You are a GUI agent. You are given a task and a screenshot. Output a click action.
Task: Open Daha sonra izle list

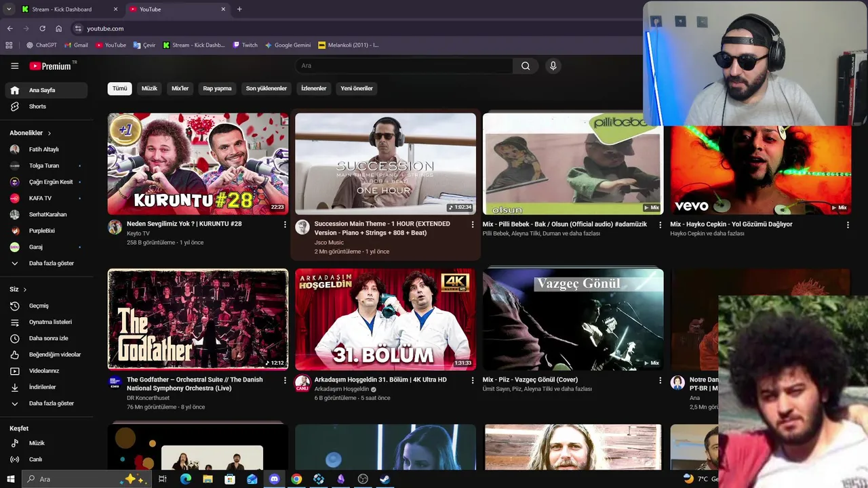[46, 338]
